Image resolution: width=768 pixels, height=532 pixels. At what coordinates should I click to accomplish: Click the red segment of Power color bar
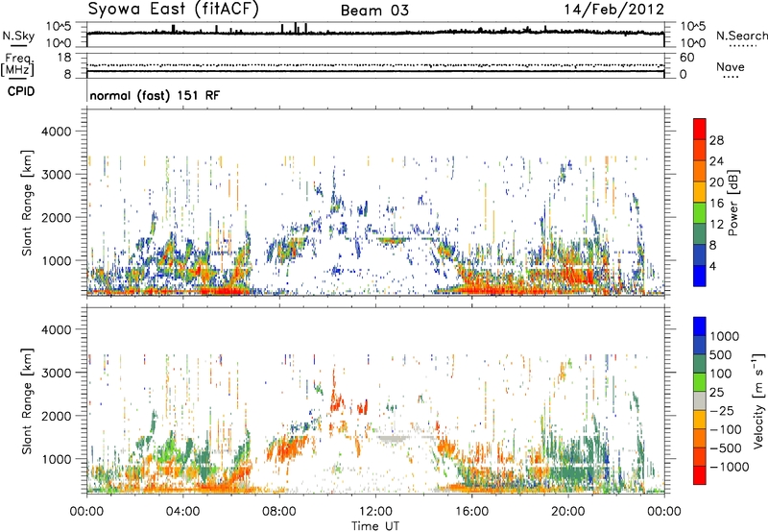700,130
